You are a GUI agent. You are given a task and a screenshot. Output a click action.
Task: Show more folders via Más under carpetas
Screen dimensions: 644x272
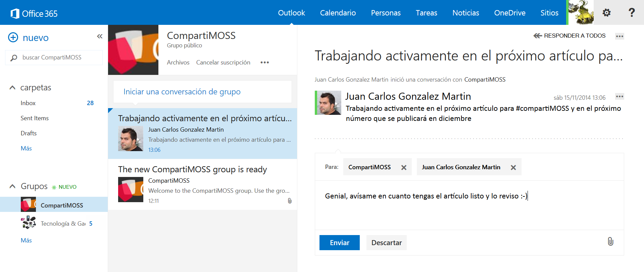26,148
